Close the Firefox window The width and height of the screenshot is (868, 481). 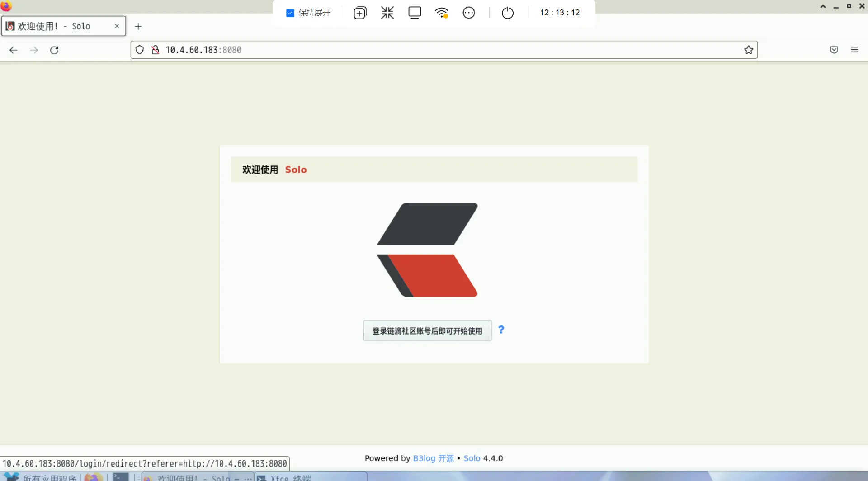862,6
